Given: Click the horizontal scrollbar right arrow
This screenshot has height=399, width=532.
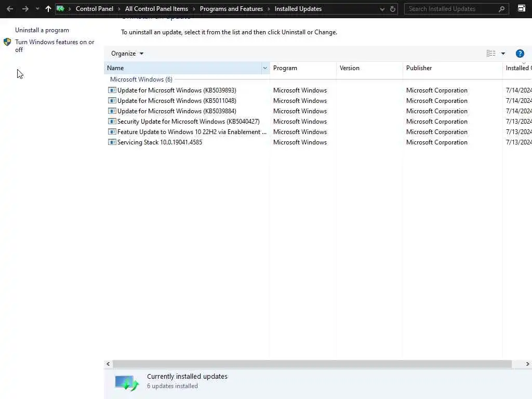Looking at the screenshot, I should pos(528,364).
